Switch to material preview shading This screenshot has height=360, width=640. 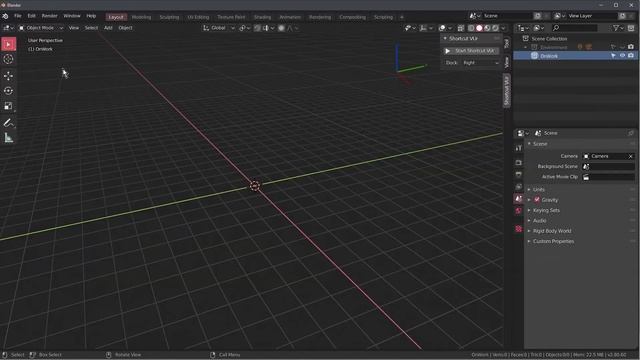point(487,28)
